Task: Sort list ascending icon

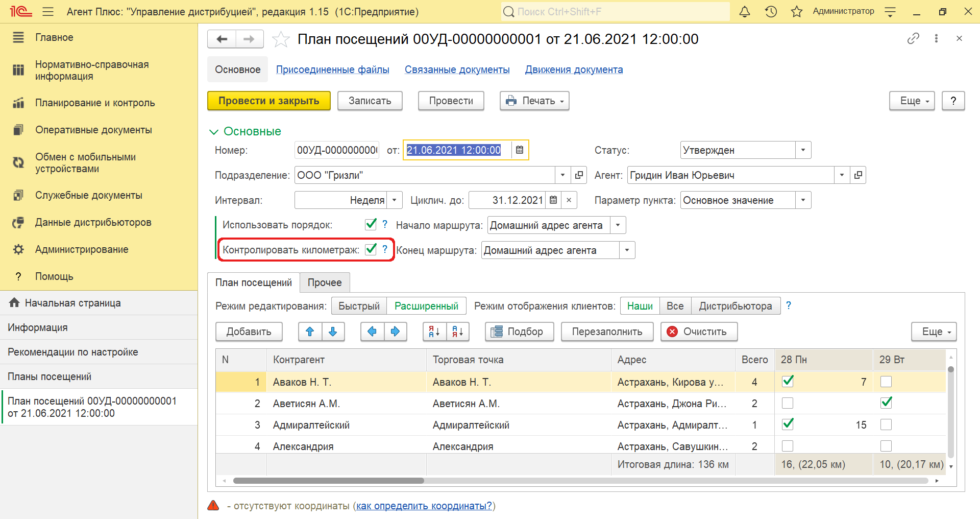Action: tap(434, 332)
